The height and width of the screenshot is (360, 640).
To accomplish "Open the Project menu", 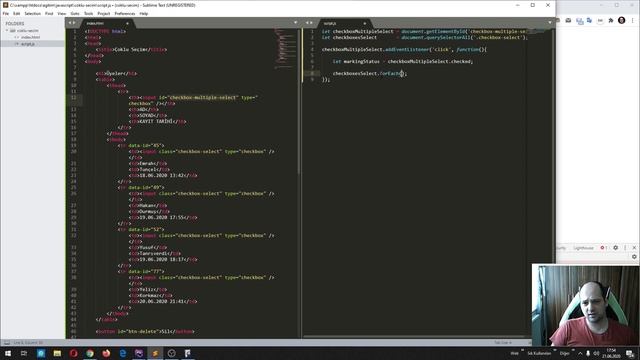I will [x=104, y=13].
